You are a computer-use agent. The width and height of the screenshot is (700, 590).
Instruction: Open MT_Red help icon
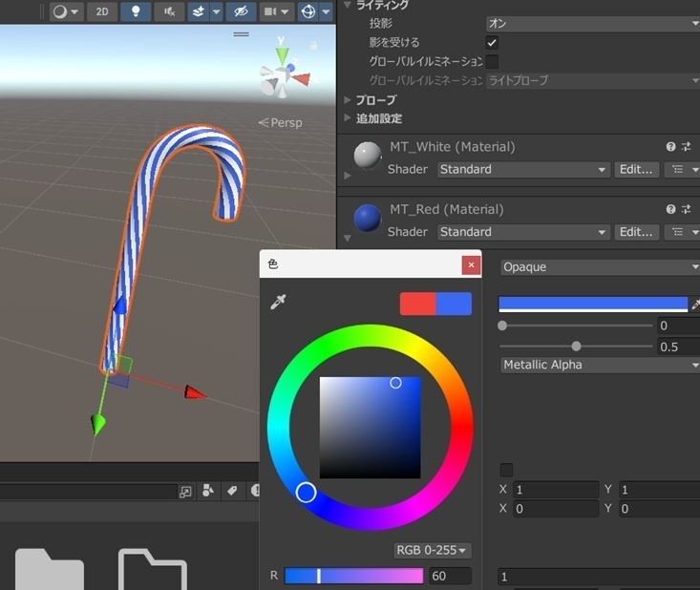tap(670, 209)
